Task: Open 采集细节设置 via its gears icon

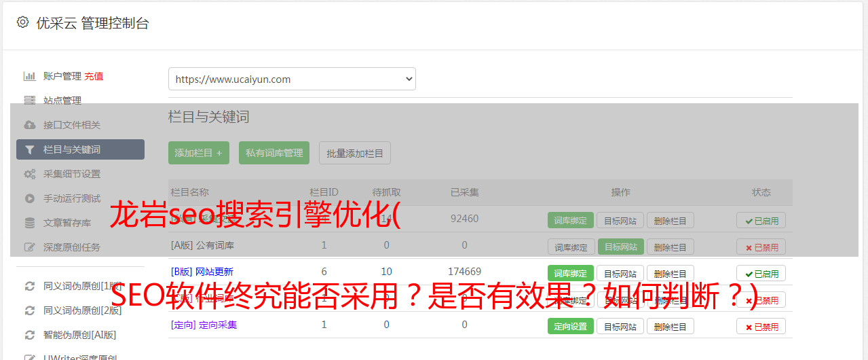Action: point(30,174)
